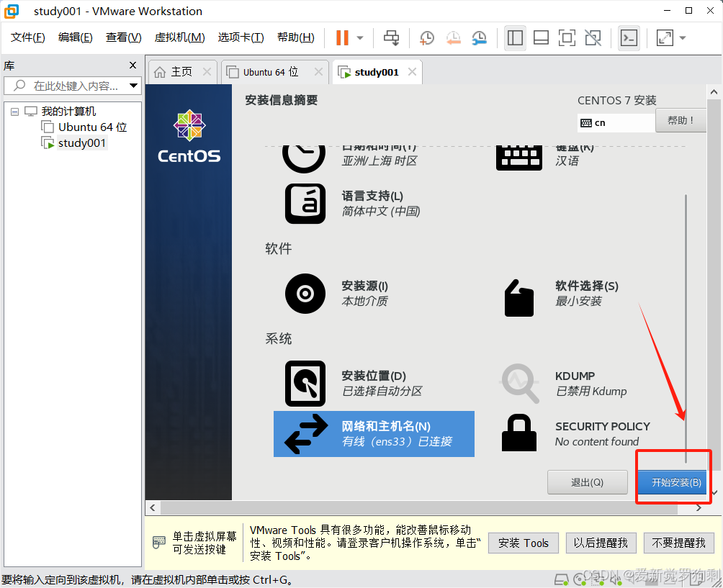Open the snapshot manager
This screenshot has width=723, height=588.
480,38
